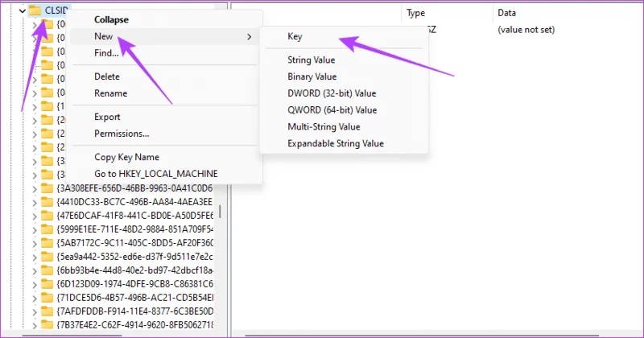Expand the {5AB7172C-9C11-405C key
The height and width of the screenshot is (338, 644).
[35, 244]
